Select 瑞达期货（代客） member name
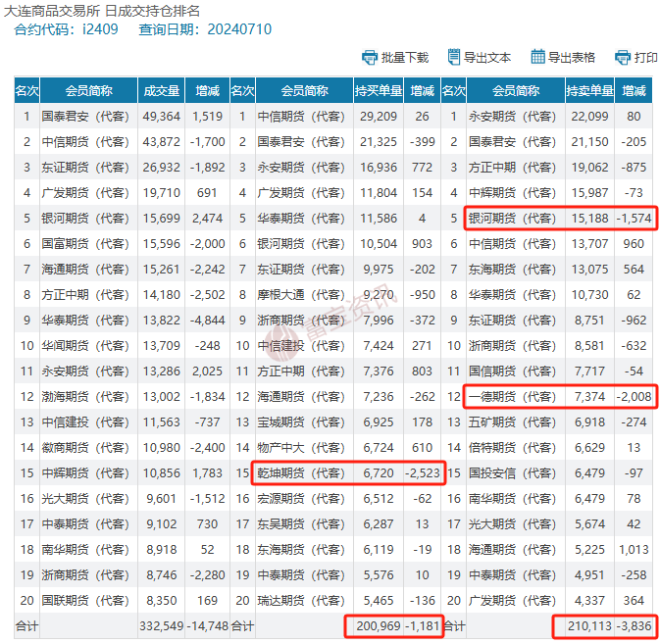This screenshot has width=660, height=644. click(x=301, y=601)
